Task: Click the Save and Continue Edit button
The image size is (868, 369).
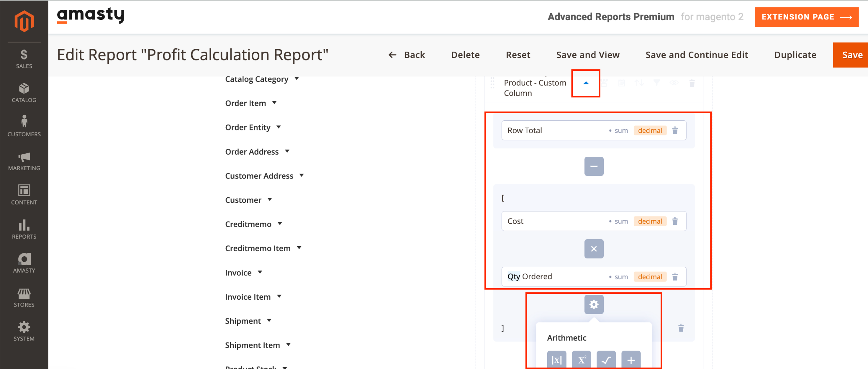Action: 696,54
